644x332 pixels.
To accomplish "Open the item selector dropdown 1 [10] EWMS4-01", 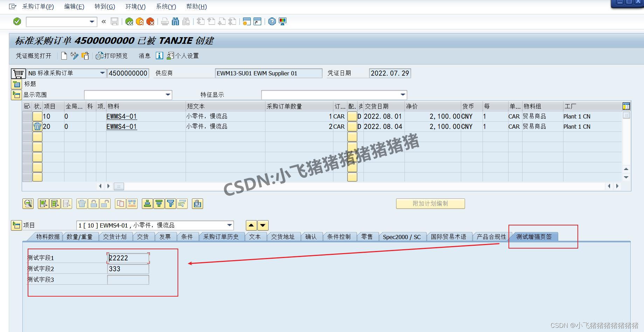I will (x=230, y=225).
